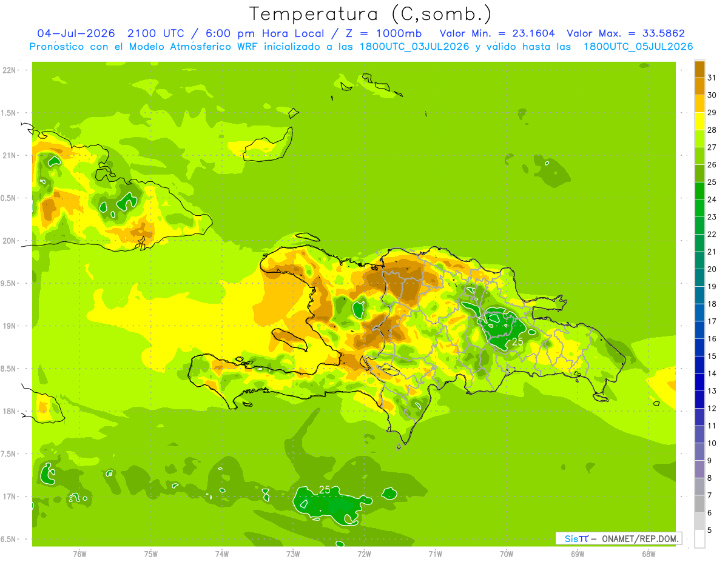
Task: Click the "68W" longitude axis label
Action: (x=649, y=554)
